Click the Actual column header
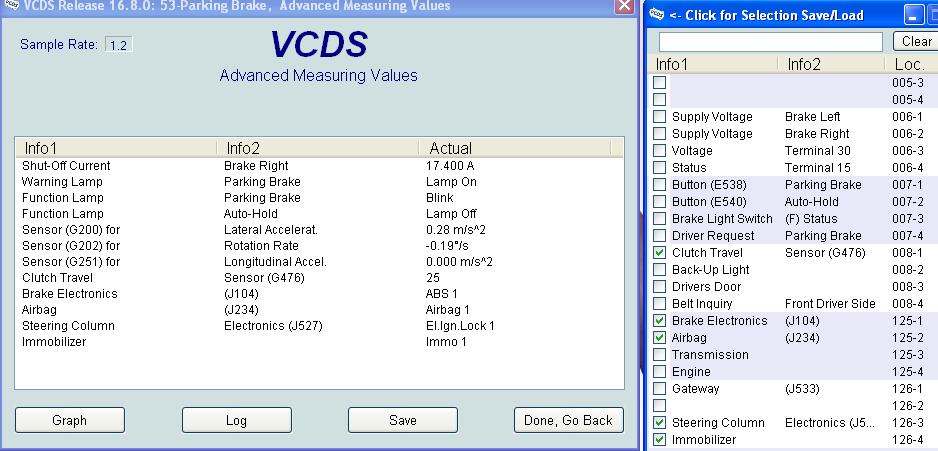Viewport: 938px width, 451px height. pos(514,148)
